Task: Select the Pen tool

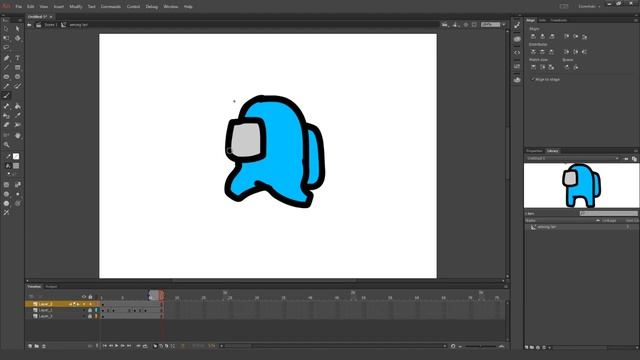Action: click(x=6, y=58)
